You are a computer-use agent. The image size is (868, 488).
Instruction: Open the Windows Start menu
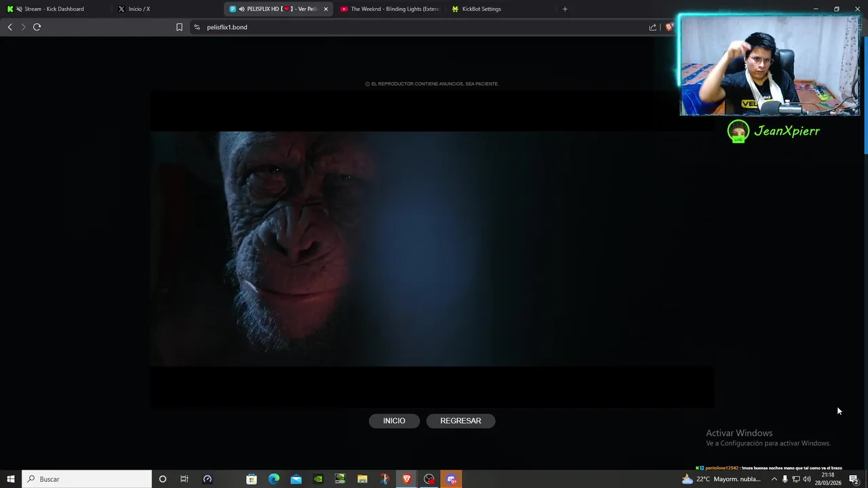click(11, 479)
